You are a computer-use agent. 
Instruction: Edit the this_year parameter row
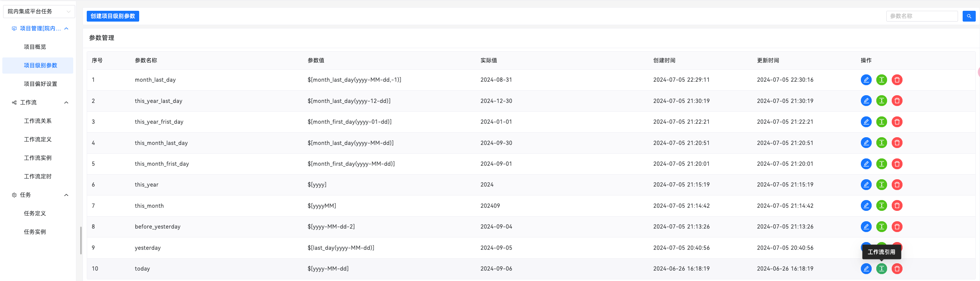click(866, 185)
